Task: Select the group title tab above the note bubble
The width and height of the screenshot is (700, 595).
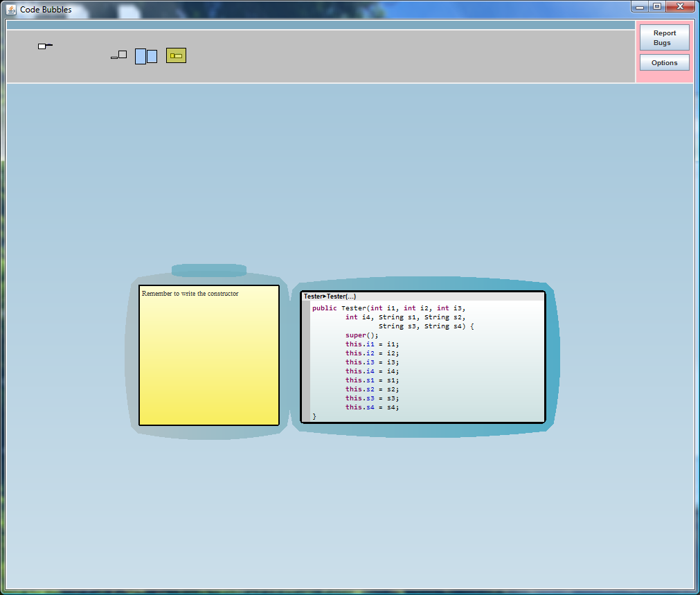Action: point(209,270)
